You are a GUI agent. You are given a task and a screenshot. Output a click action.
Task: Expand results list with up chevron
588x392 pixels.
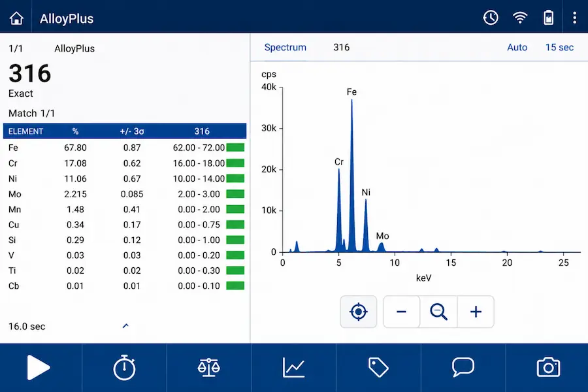[x=125, y=326]
